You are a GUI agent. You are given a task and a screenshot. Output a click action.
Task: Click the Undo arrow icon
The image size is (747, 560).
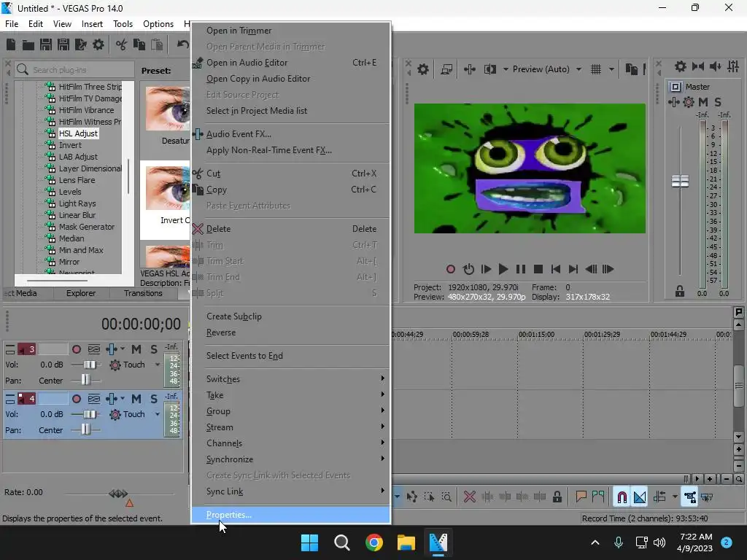(182, 44)
